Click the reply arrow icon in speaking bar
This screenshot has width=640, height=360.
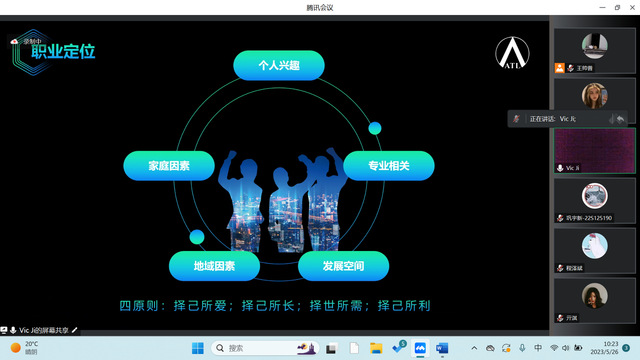coord(620,119)
